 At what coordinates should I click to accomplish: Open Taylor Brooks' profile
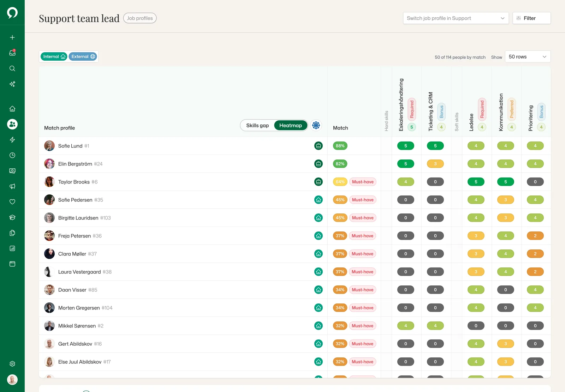point(74,182)
